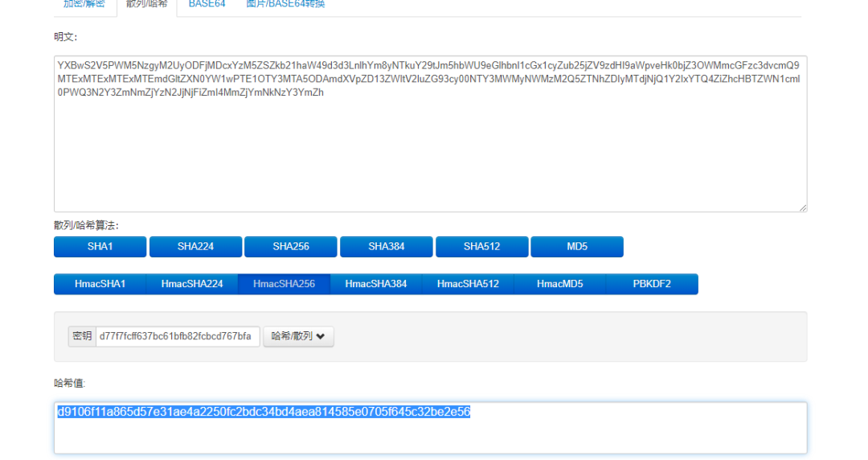868x460 pixels.
Task: Click inside the 明文 plaintext textarea
Action: 430,133
